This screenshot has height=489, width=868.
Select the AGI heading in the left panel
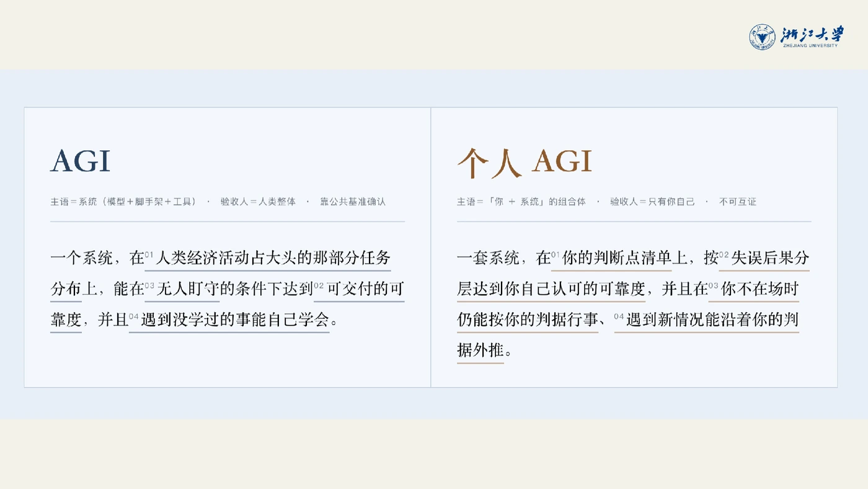coord(81,162)
